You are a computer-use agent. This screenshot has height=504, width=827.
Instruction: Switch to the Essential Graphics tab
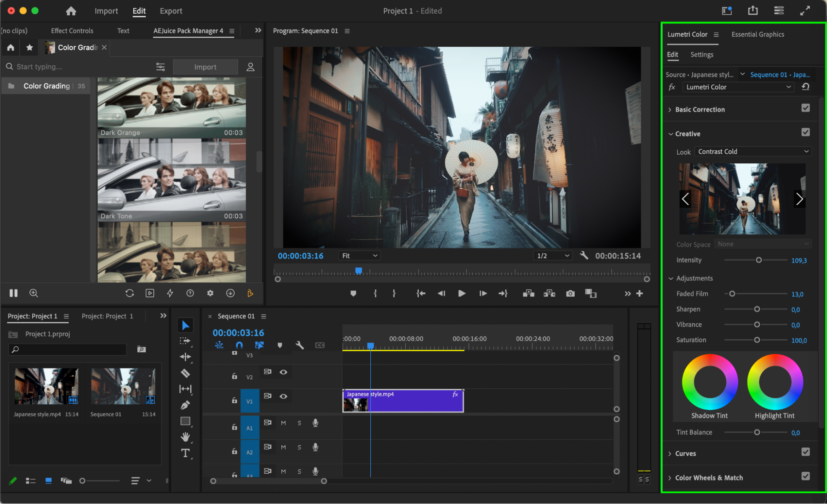(x=757, y=34)
